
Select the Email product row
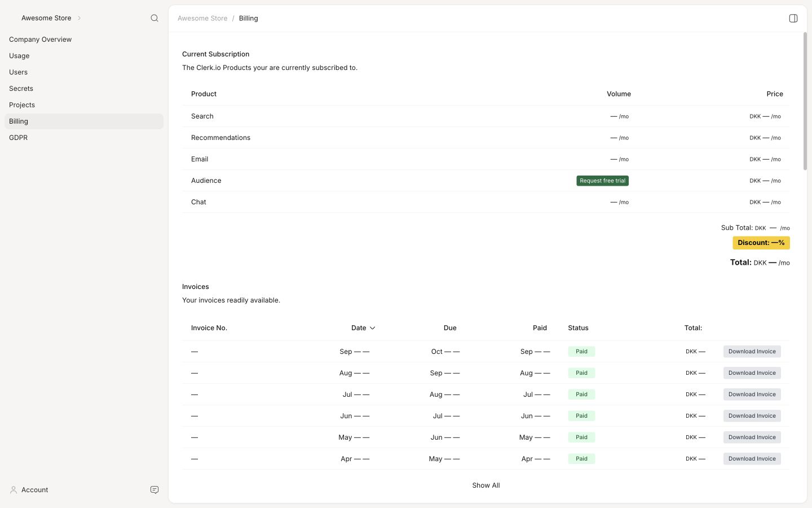[486, 159]
